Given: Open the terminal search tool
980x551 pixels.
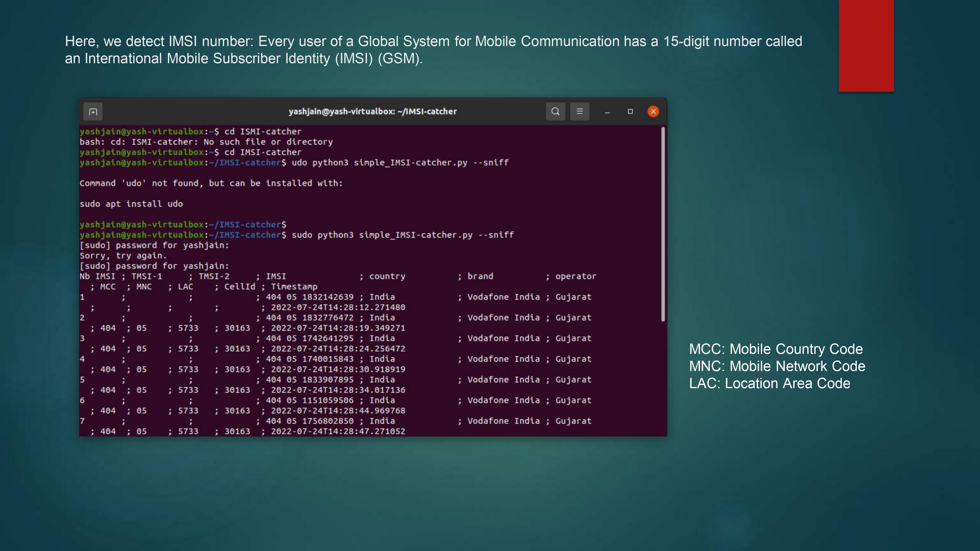Looking at the screenshot, I should pyautogui.click(x=555, y=111).
